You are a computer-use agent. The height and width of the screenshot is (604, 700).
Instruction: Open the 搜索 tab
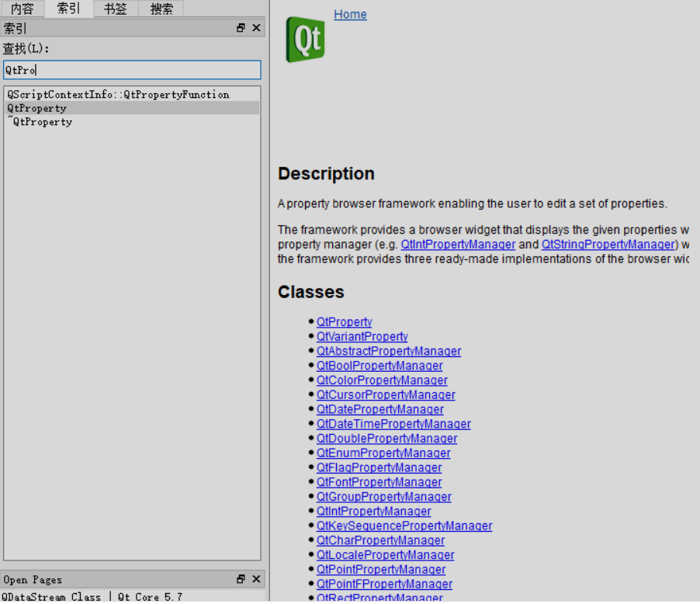click(x=161, y=9)
